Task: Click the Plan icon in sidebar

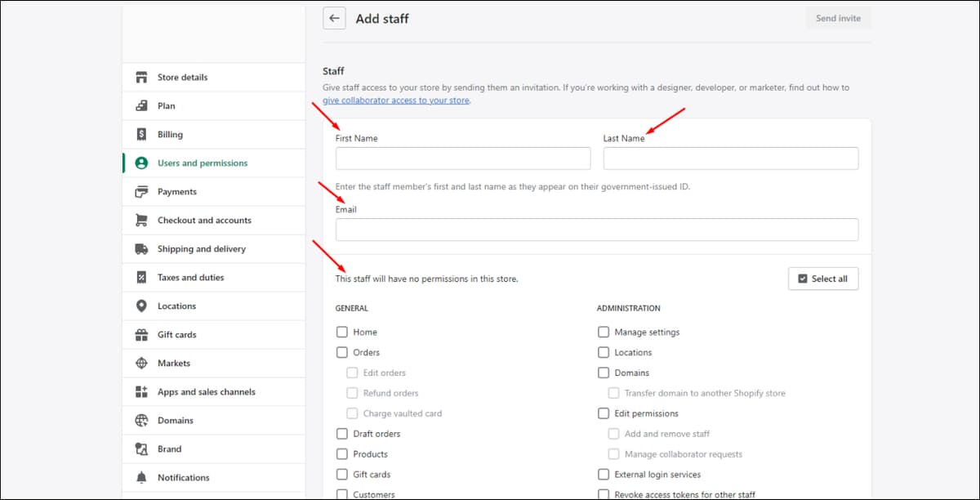Action: point(141,106)
